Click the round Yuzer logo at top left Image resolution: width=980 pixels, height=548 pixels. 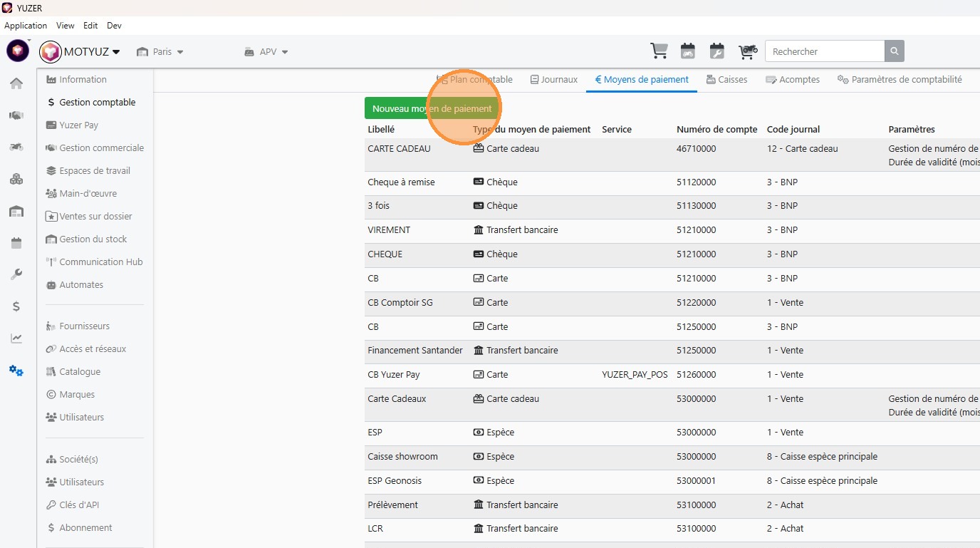click(18, 51)
